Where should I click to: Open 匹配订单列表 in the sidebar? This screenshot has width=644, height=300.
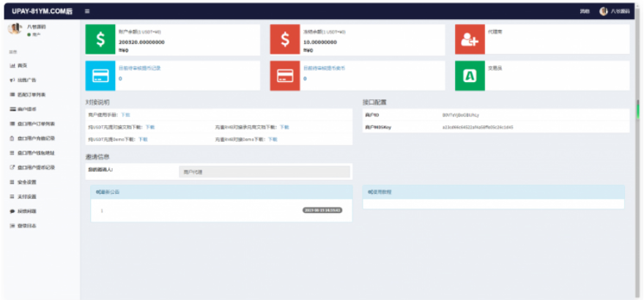click(x=28, y=95)
